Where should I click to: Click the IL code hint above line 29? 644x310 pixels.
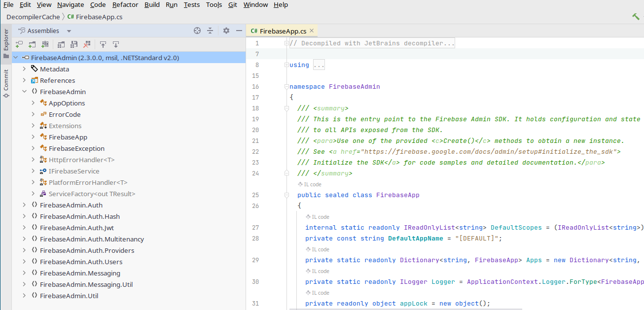[x=318, y=249]
